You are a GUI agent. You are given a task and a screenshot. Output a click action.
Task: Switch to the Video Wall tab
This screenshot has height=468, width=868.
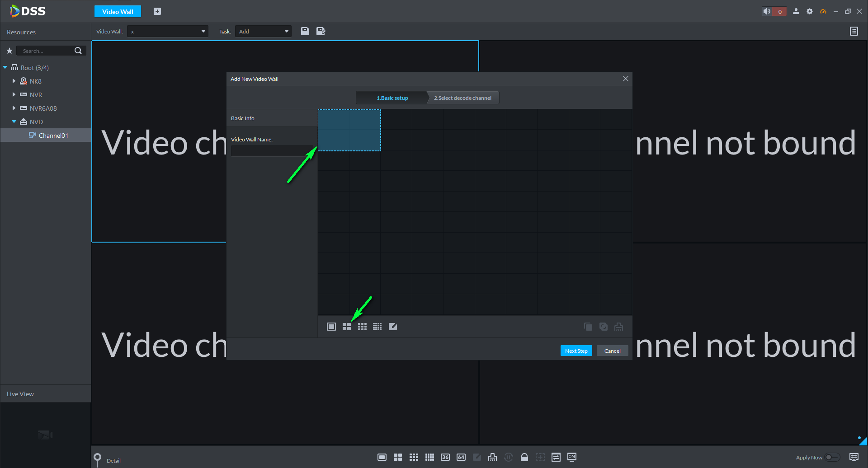pyautogui.click(x=118, y=12)
